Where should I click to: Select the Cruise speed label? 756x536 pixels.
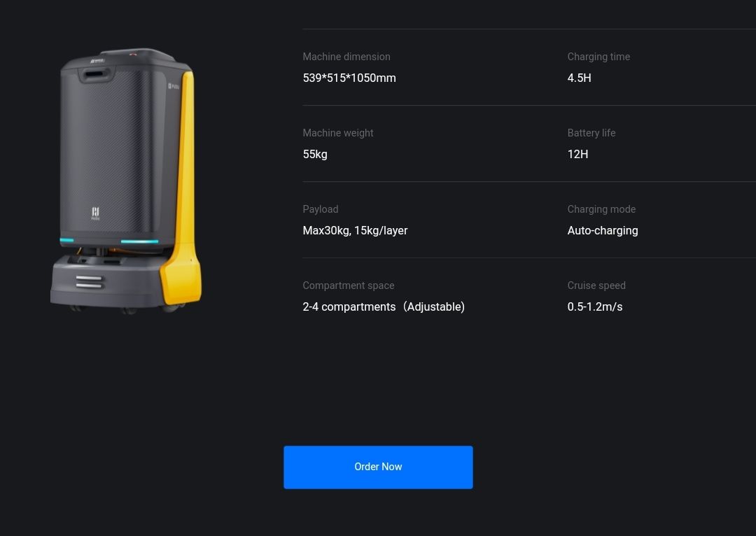pos(596,285)
